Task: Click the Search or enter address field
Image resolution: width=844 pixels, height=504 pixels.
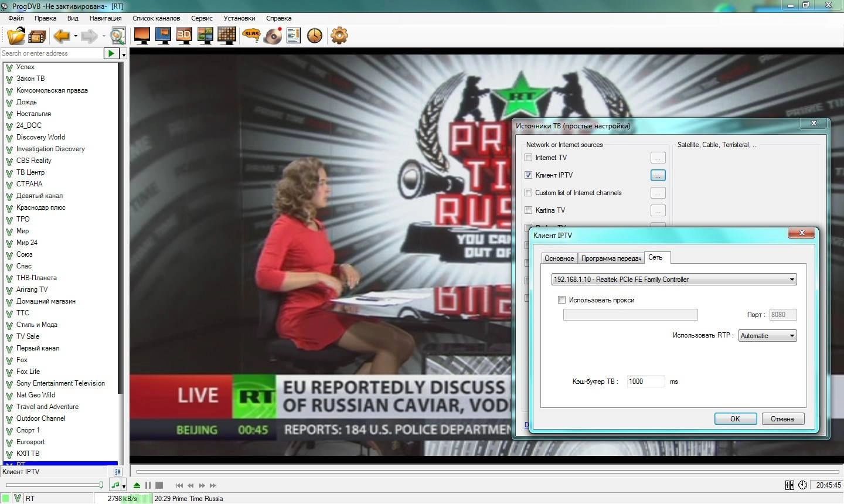Action: 52,53
